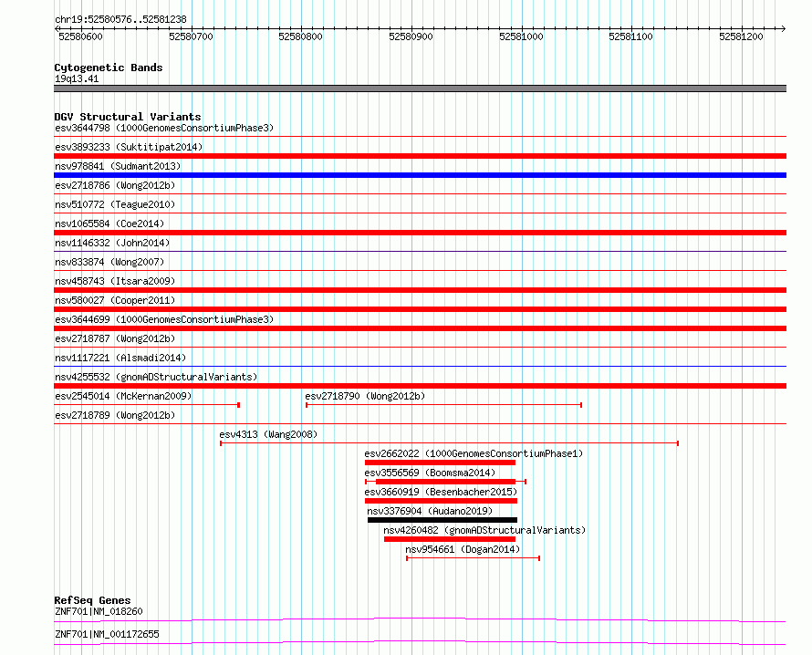Click the blue bar of nsv978841
Image resolution: width=812 pixels, height=655 pixels.
[x=420, y=175]
